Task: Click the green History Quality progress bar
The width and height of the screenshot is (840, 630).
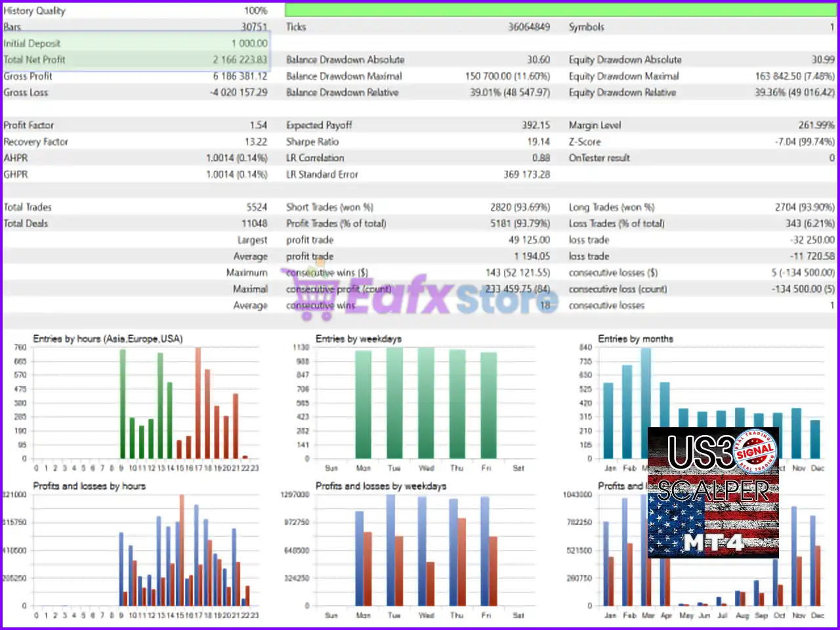Action: [561, 10]
